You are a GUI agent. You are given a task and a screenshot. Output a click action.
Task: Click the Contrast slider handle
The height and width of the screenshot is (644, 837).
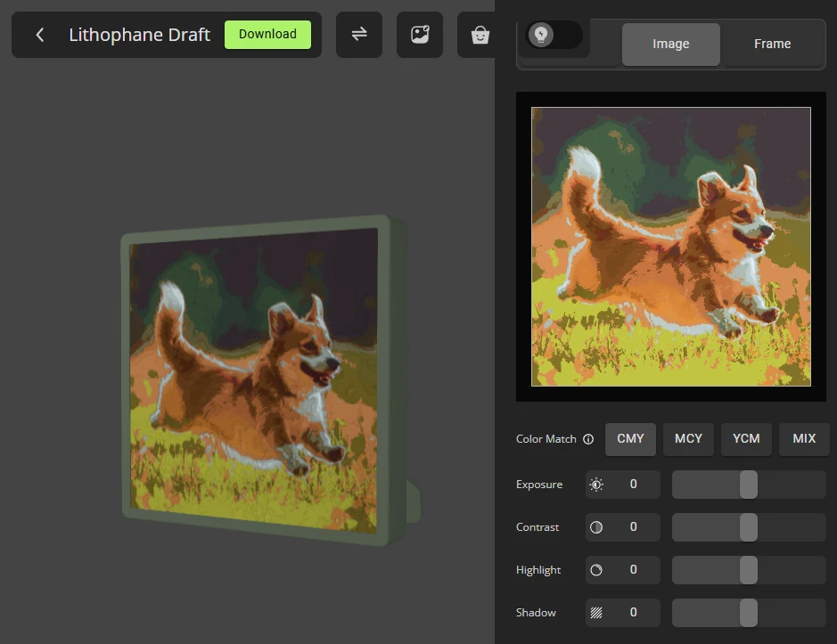click(x=749, y=527)
